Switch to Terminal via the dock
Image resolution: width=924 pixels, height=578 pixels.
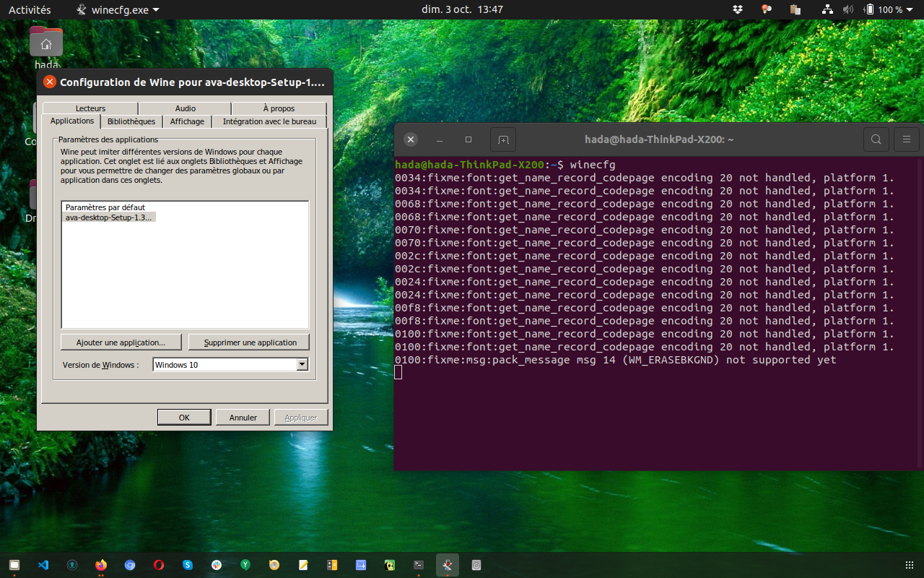tap(419, 565)
